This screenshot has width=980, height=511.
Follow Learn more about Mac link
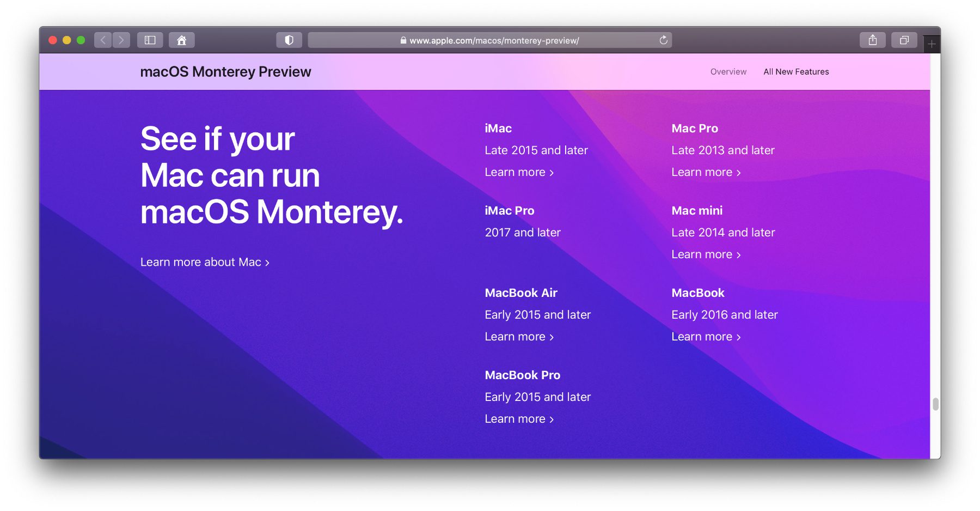[x=205, y=262]
